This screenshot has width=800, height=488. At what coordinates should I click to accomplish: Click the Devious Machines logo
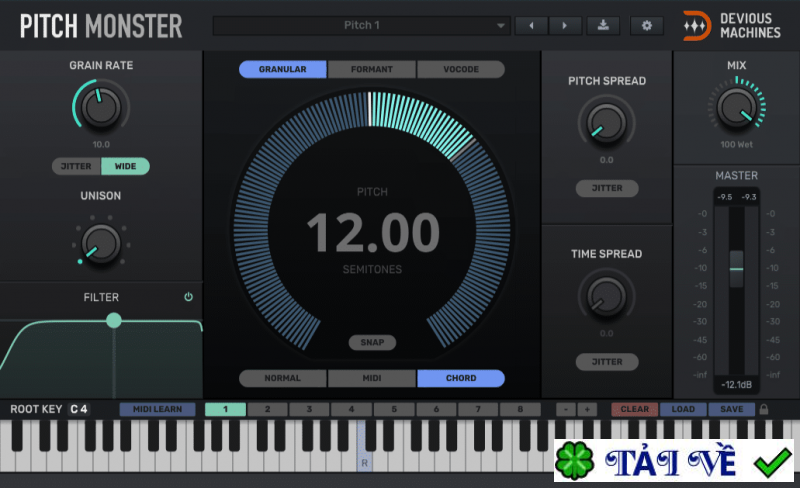(x=732, y=26)
